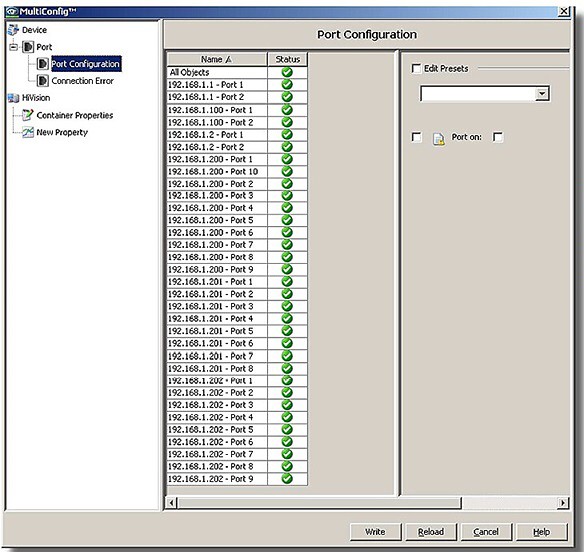Image resolution: width=584 pixels, height=552 pixels.
Task: Click the Write button
Action: (375, 532)
